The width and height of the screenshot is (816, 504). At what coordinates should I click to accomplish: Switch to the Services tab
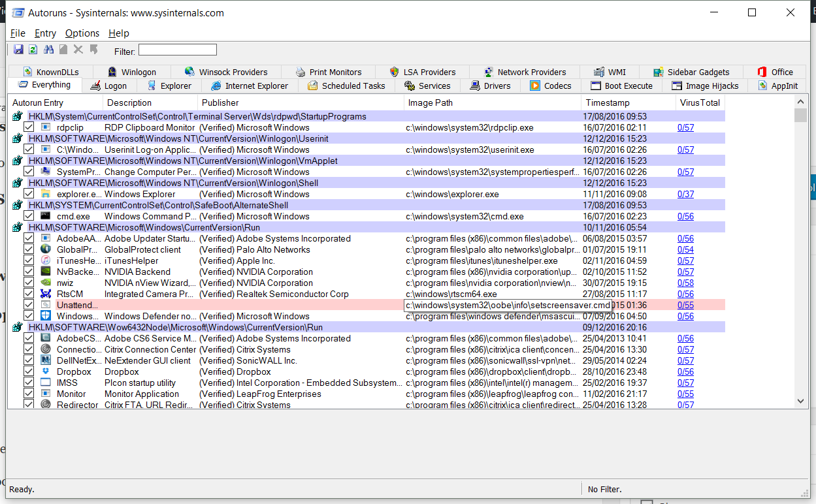pyautogui.click(x=427, y=86)
